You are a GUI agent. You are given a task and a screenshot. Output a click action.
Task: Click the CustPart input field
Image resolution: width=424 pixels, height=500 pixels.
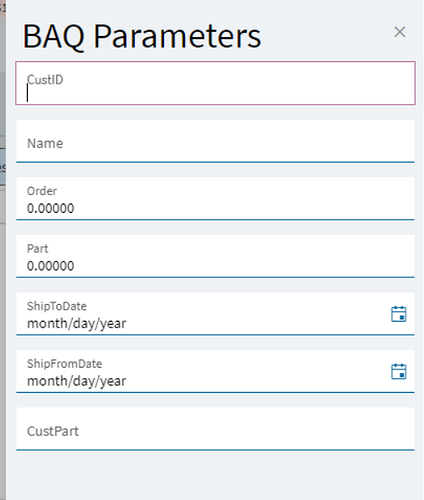(x=215, y=429)
